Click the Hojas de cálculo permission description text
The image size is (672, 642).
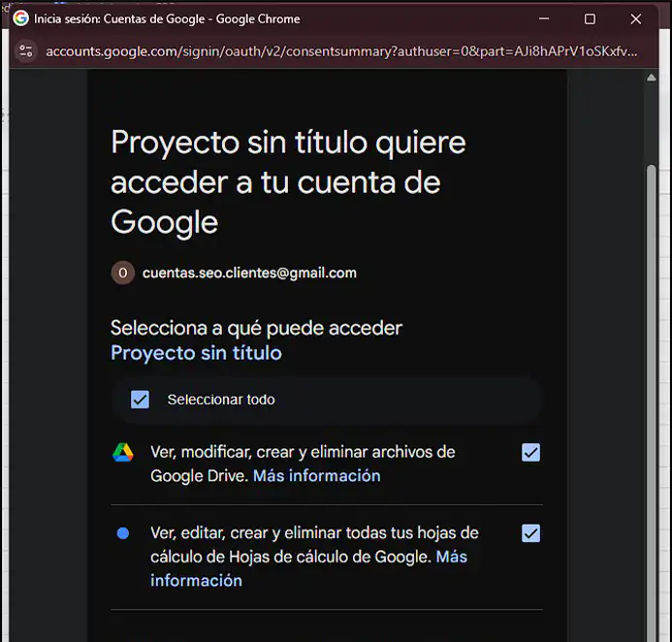tap(314, 557)
